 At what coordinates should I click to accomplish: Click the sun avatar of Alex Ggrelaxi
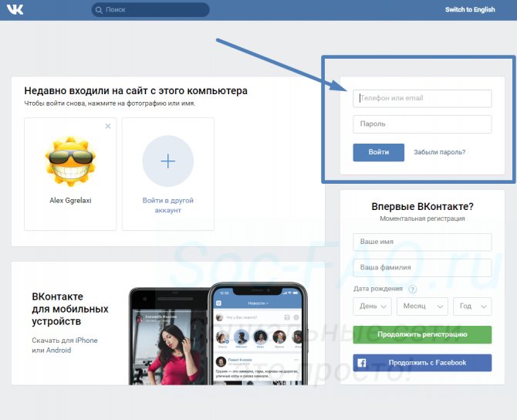click(x=70, y=161)
